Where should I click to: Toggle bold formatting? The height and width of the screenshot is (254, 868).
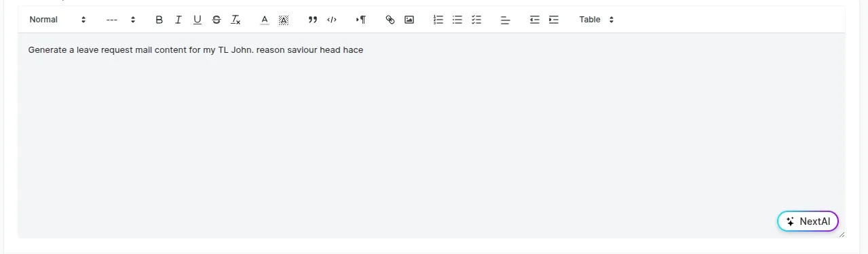tap(159, 20)
